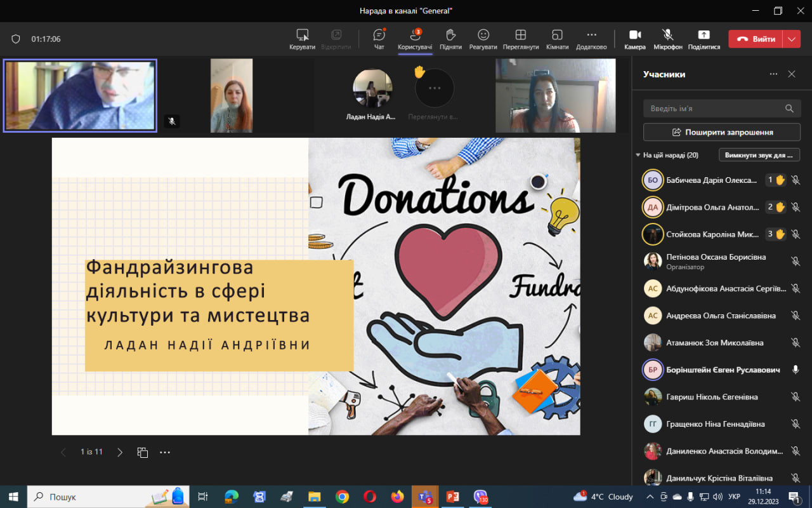Toggle the Камера camera on or off
The image size is (812, 508).
pos(634,35)
